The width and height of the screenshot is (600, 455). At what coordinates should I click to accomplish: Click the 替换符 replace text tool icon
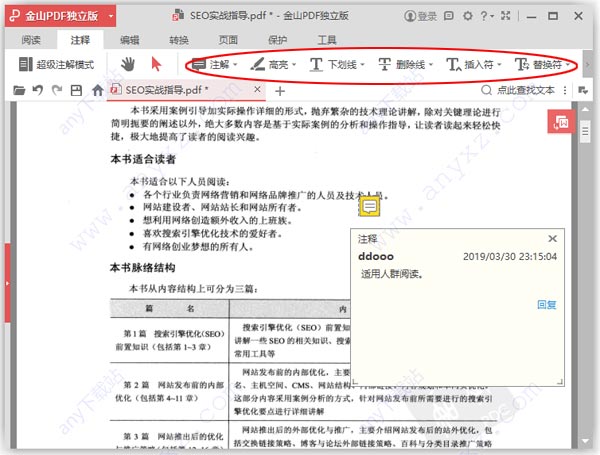[522, 64]
